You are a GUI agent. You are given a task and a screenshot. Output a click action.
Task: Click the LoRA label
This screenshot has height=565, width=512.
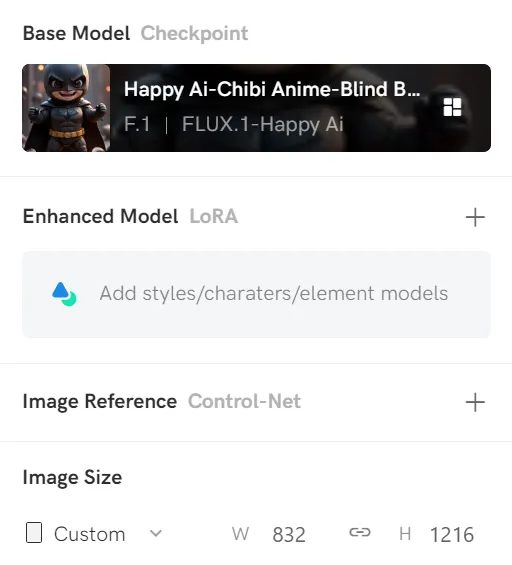click(x=214, y=217)
